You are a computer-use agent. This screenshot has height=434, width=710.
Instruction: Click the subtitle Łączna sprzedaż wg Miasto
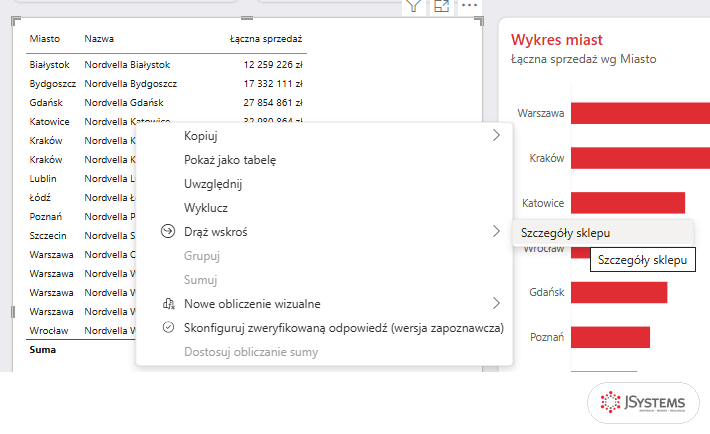pos(583,59)
